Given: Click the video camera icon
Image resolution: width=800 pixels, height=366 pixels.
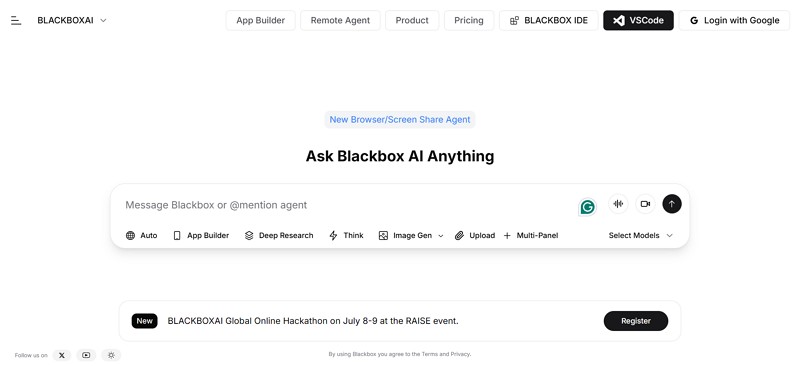Looking at the screenshot, I should (x=645, y=204).
